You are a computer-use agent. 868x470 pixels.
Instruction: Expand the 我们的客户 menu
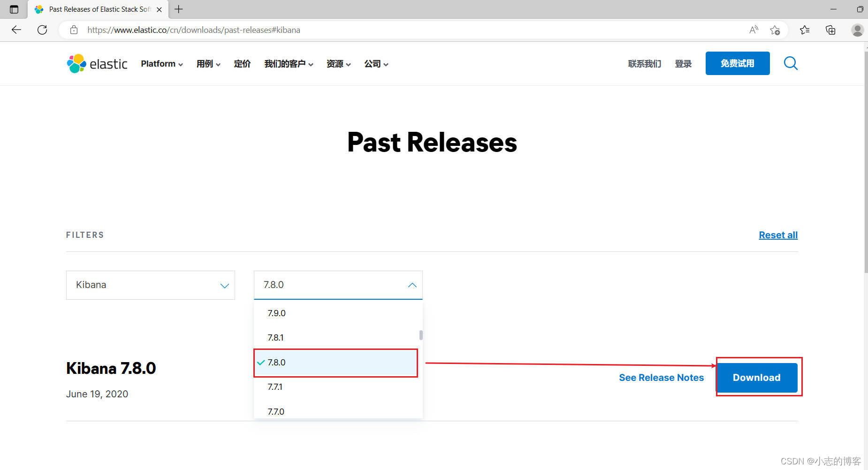point(289,64)
